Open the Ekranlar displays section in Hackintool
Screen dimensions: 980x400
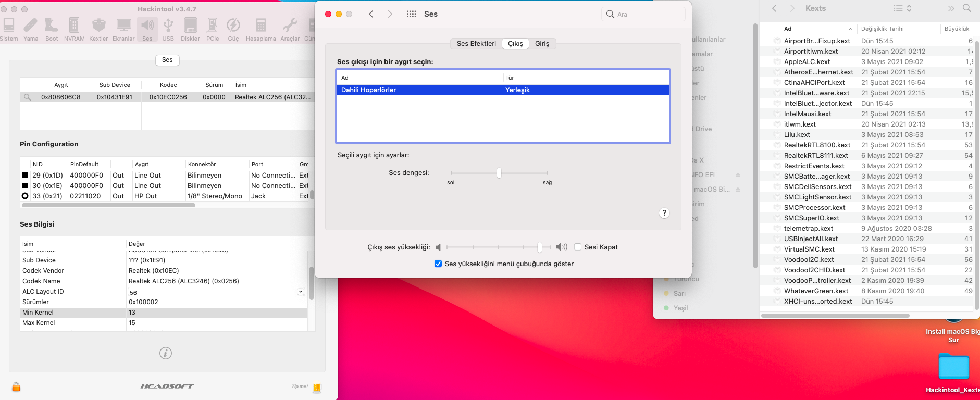click(123, 30)
